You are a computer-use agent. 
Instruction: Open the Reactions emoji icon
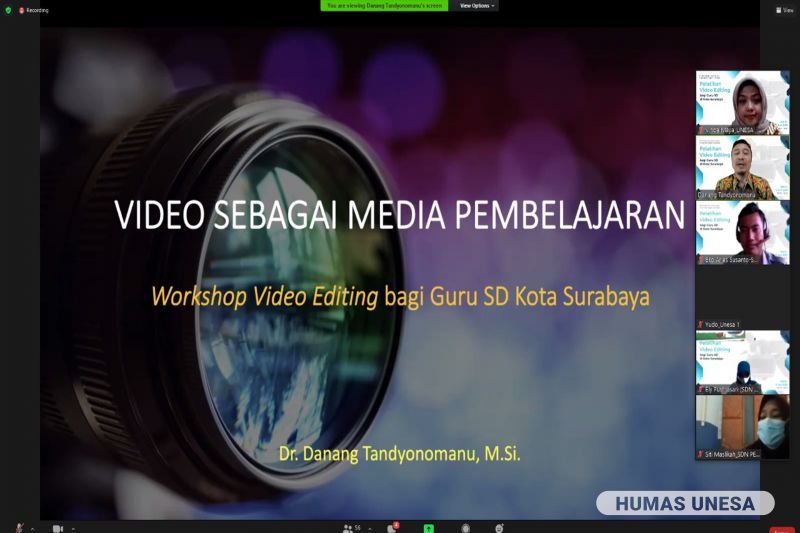click(499, 528)
